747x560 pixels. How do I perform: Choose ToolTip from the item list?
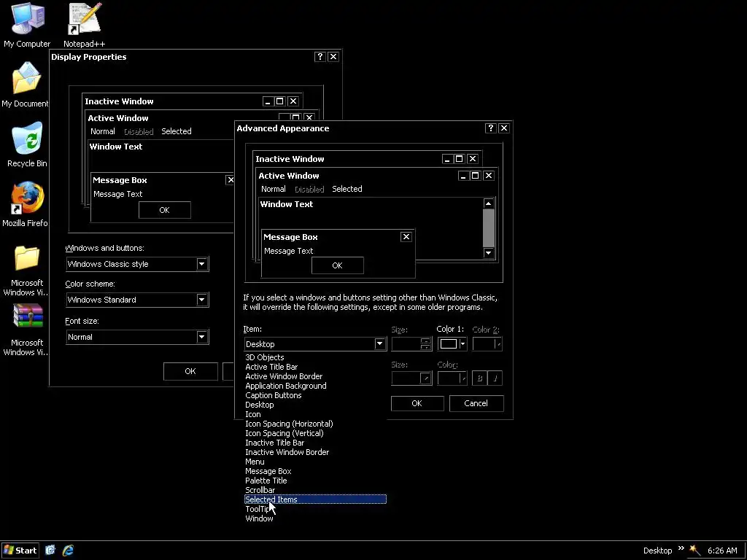pos(315,509)
